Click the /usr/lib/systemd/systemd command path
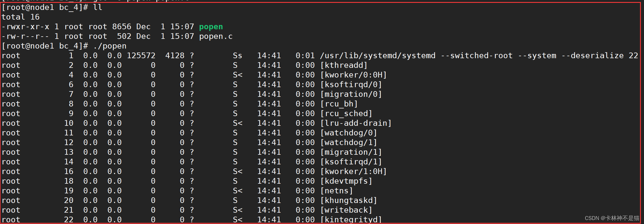644x224 pixels. point(378,56)
